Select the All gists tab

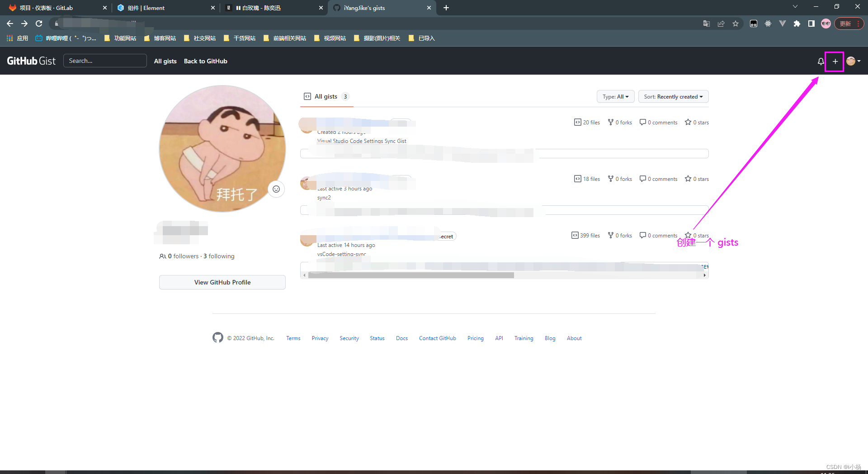(x=326, y=96)
